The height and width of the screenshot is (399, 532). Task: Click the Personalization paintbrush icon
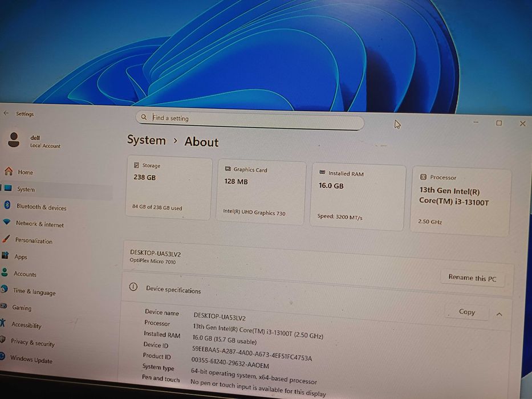tap(6, 239)
